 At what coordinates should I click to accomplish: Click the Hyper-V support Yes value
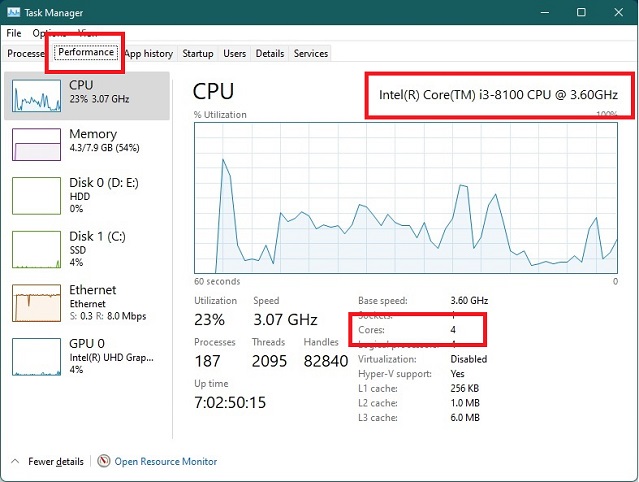pos(457,374)
